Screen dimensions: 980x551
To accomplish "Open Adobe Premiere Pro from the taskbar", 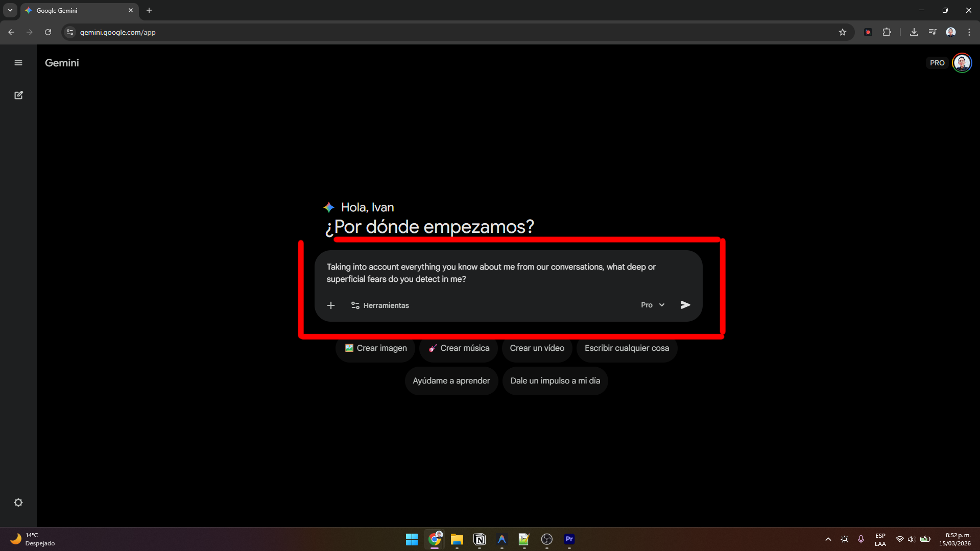I will coord(569,539).
